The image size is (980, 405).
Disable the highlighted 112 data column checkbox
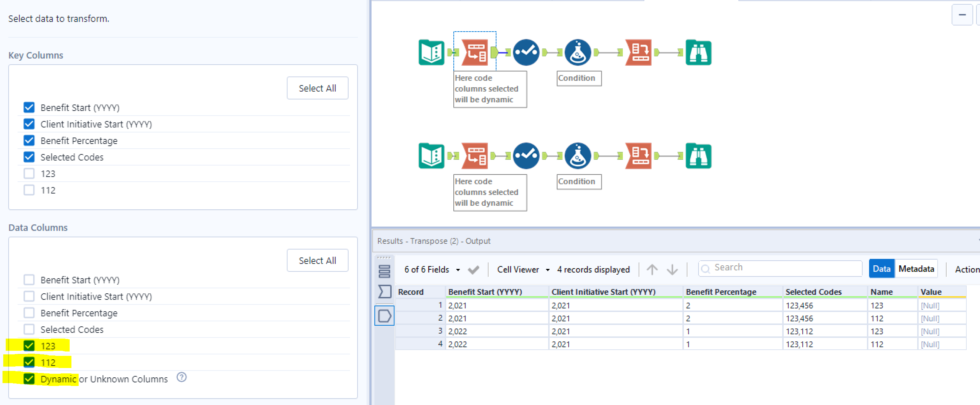(29, 362)
